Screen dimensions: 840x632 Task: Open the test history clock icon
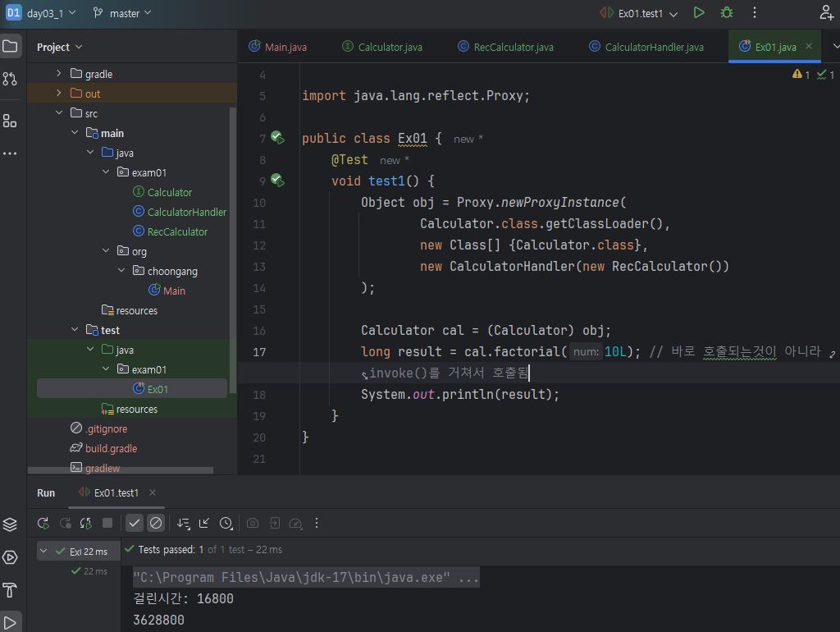[x=226, y=523]
